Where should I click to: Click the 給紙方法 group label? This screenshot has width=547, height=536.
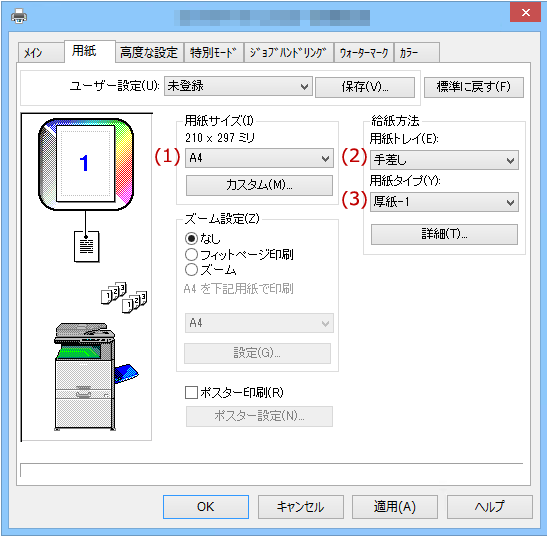click(395, 121)
